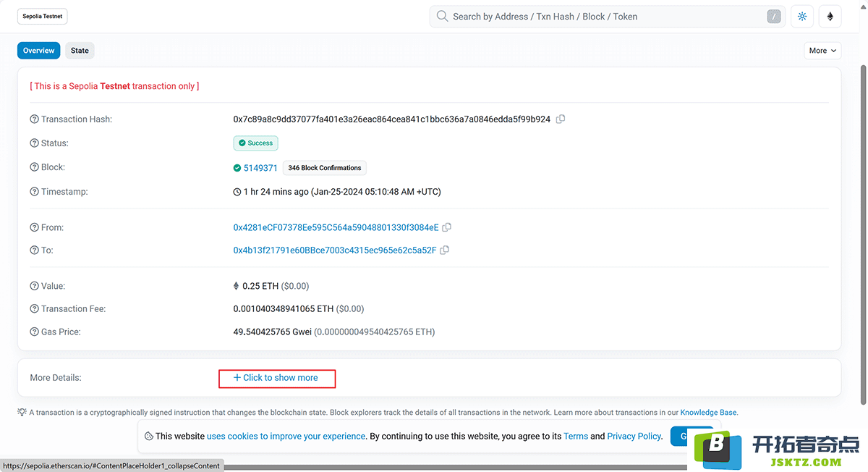Switch to the Overview tab
Screen dimensions: 868x472
coord(38,51)
